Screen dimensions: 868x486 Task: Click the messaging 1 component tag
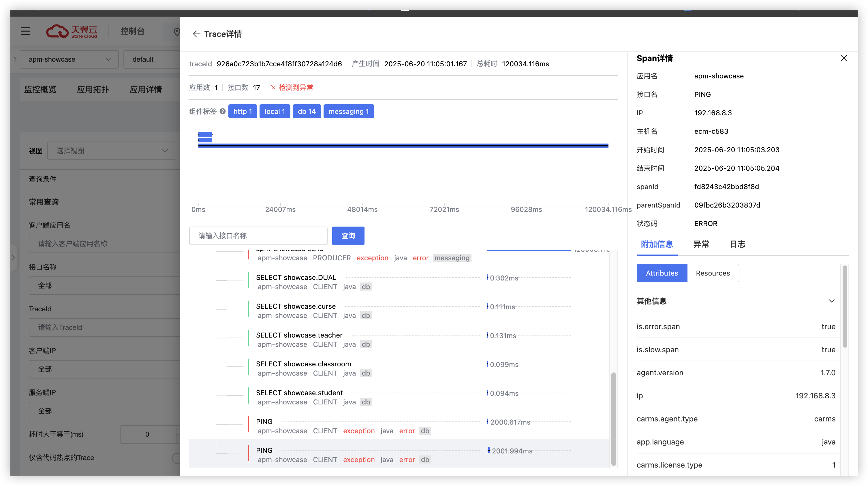(349, 112)
